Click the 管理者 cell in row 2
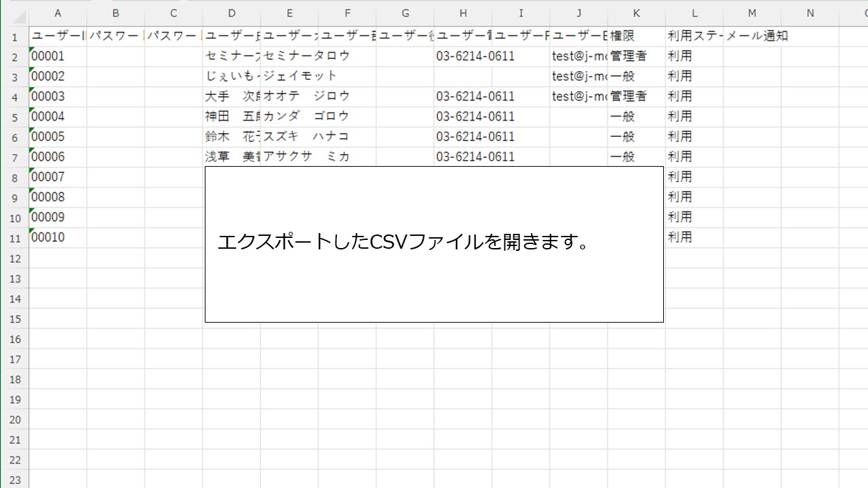Screen dimensions: 868x488 (637, 56)
